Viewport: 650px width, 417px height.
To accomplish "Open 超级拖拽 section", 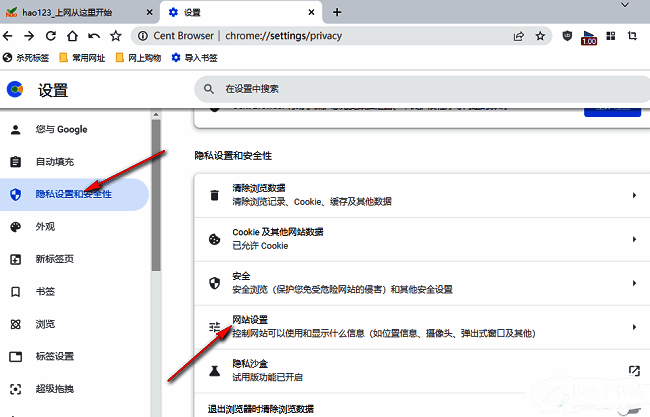I will pos(75,389).
